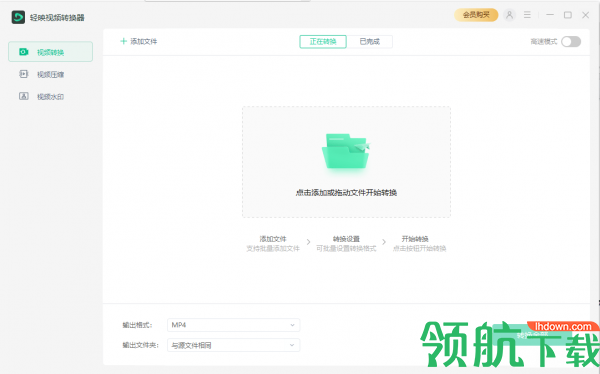This screenshot has height=374, width=600.
Task: Open the user account avatar icon
Action: 509,15
